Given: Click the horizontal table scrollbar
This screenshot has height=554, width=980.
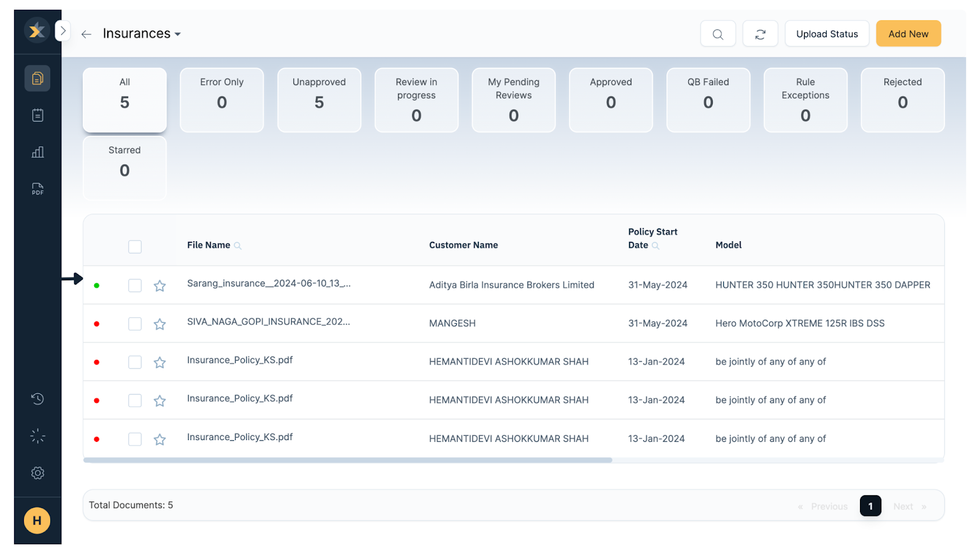Looking at the screenshot, I should point(348,460).
